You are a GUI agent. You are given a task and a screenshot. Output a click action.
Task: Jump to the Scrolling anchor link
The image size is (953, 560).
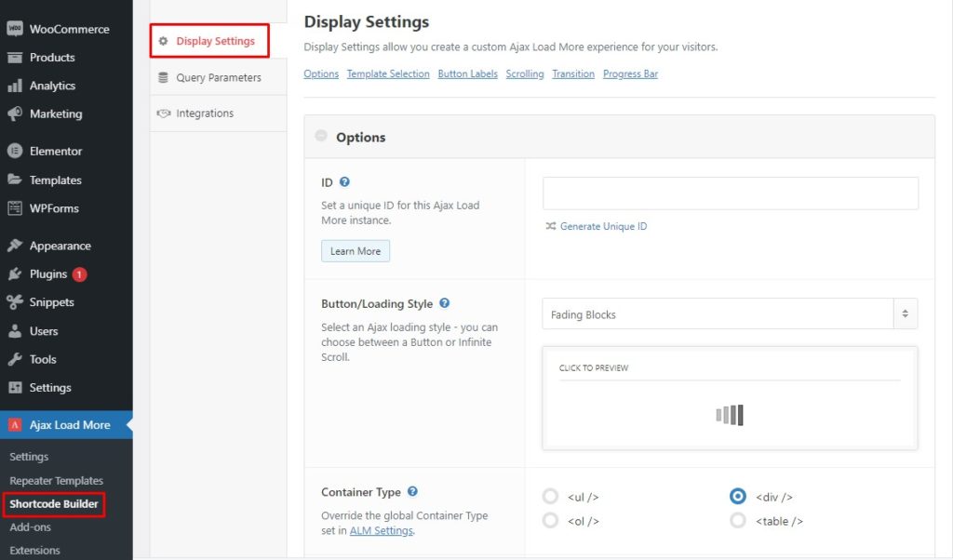(525, 73)
